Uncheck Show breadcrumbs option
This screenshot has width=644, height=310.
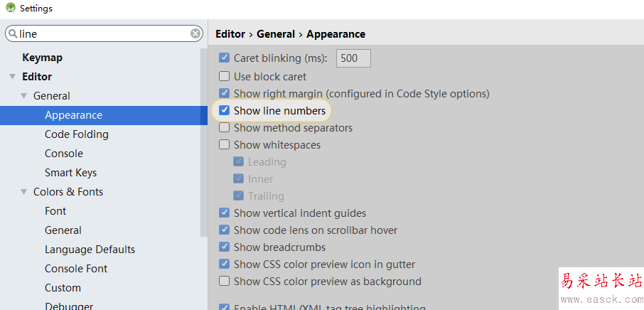click(x=225, y=247)
